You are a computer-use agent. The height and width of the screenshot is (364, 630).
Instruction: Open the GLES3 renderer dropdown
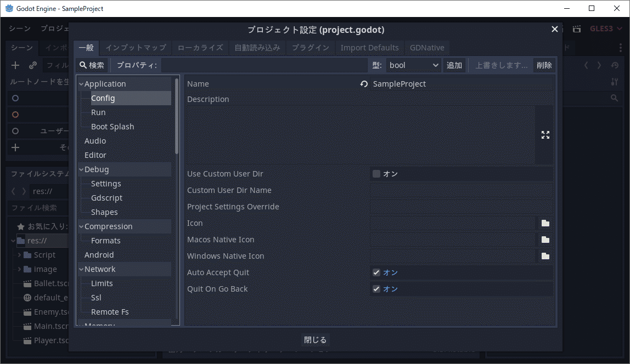[x=606, y=29]
